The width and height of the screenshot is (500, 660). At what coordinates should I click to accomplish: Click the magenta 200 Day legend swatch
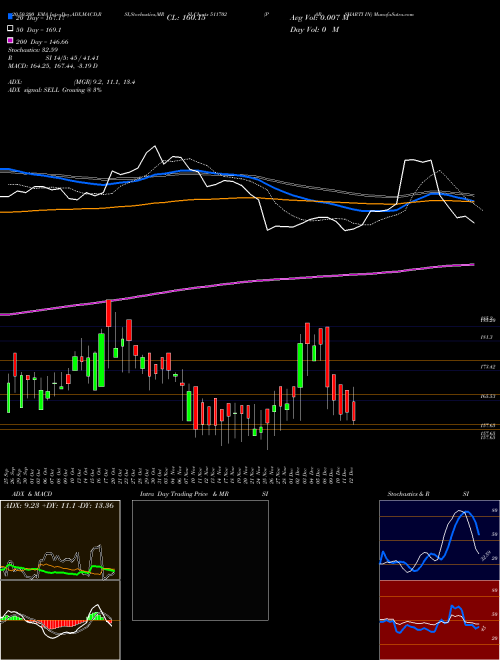tap(11, 40)
